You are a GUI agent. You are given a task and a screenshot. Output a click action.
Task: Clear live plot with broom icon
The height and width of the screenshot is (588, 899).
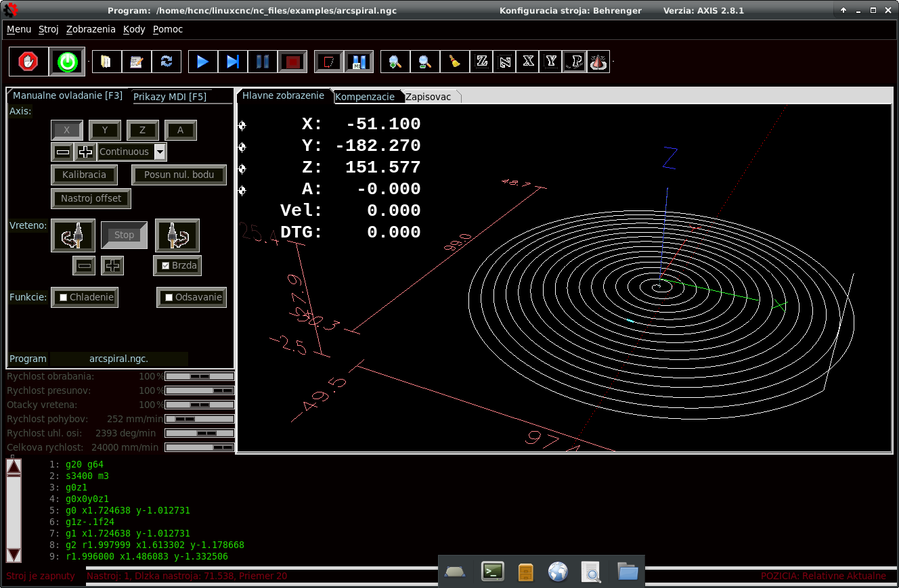pos(455,62)
